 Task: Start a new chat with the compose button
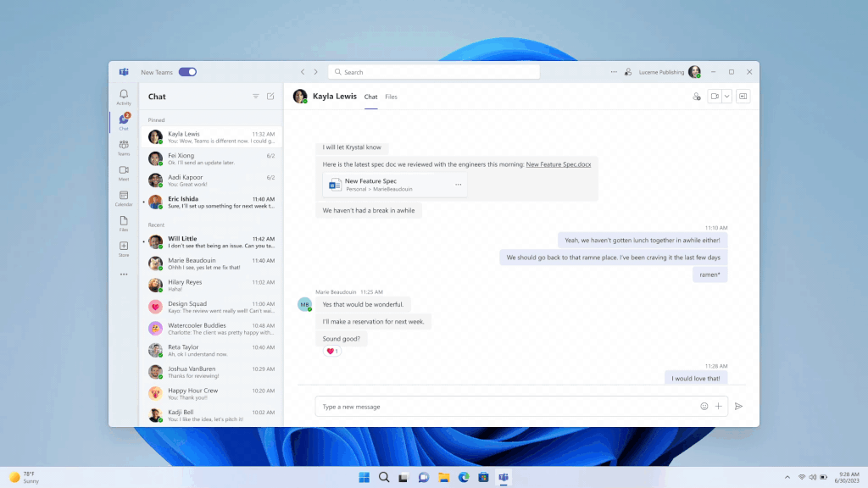click(x=270, y=97)
